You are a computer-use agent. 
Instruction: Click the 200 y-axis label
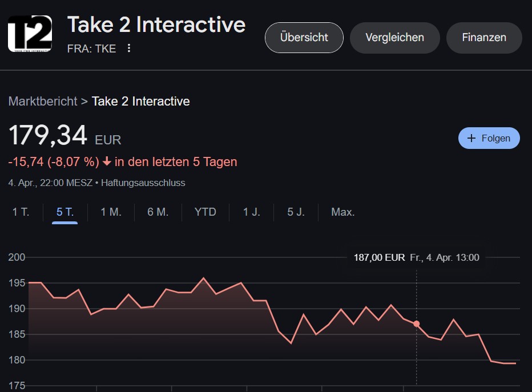coord(17,257)
